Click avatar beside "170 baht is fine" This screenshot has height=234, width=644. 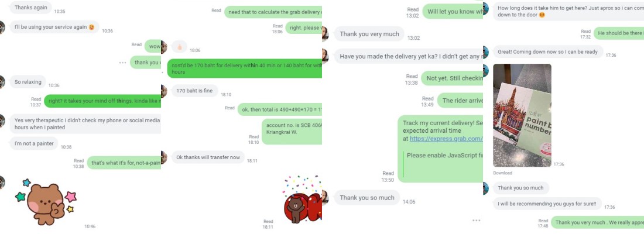pos(164,91)
